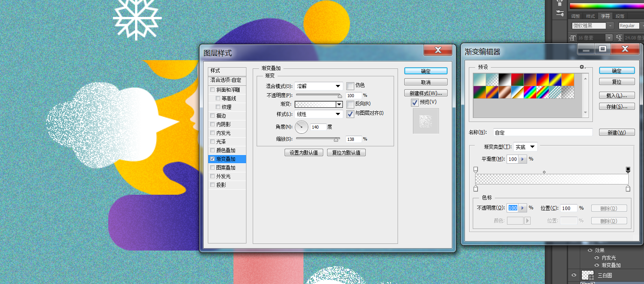The image size is (644, 284).
Task: Select the blue-red-yellow gradient preset
Action: tap(542, 80)
